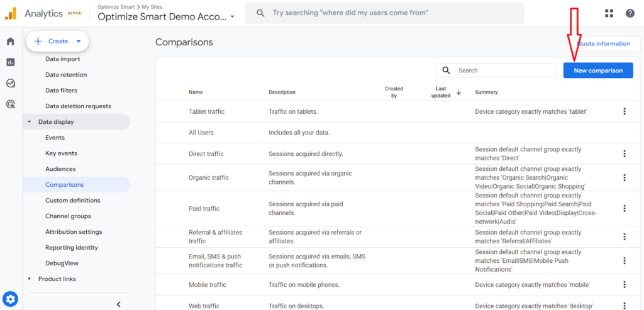Open more options for Direct traffic
This screenshot has height=310, width=644.
[x=625, y=153]
